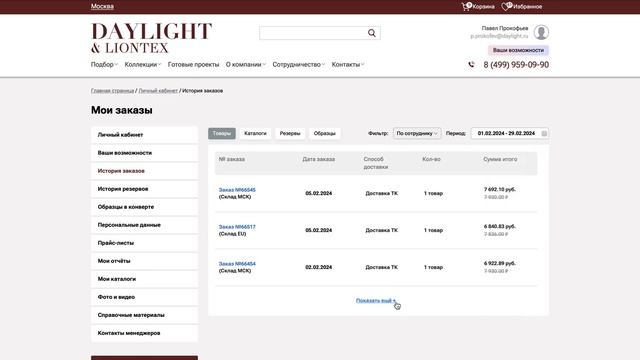640x360 pixels.
Task: Open Личный кабинет in sidebar
Action: tap(144, 135)
